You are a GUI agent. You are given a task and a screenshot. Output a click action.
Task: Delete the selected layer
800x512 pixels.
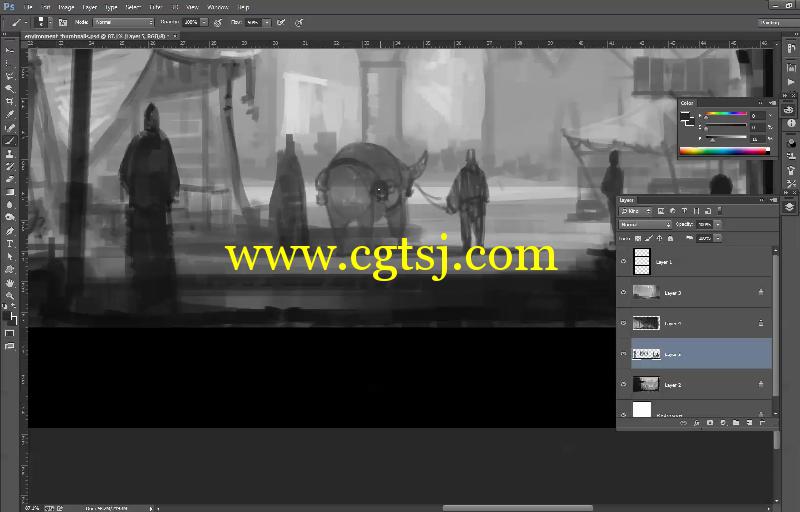click(x=763, y=423)
